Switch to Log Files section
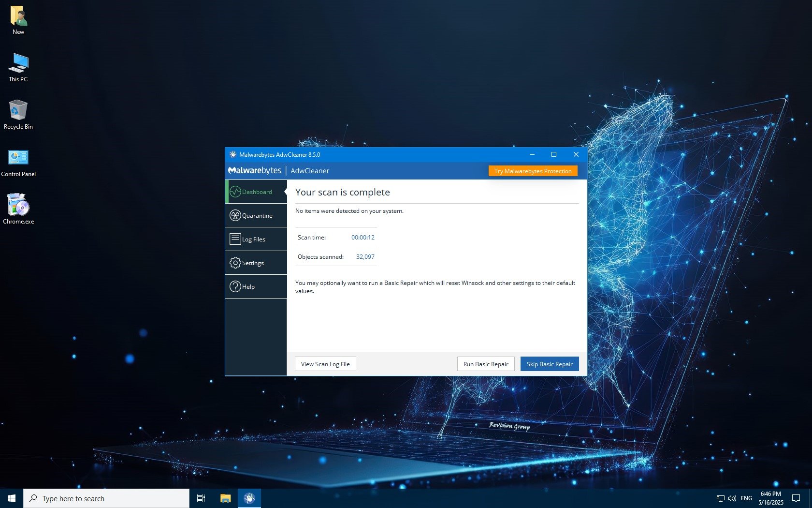 [x=256, y=239]
